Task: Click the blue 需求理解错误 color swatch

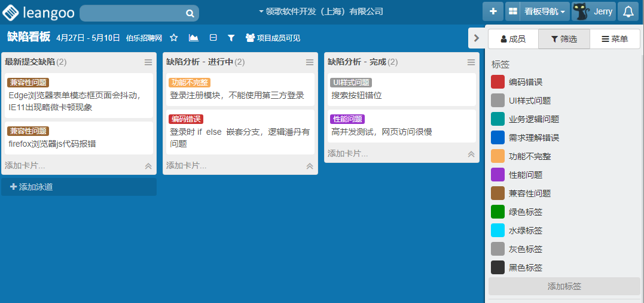Action: (x=498, y=138)
